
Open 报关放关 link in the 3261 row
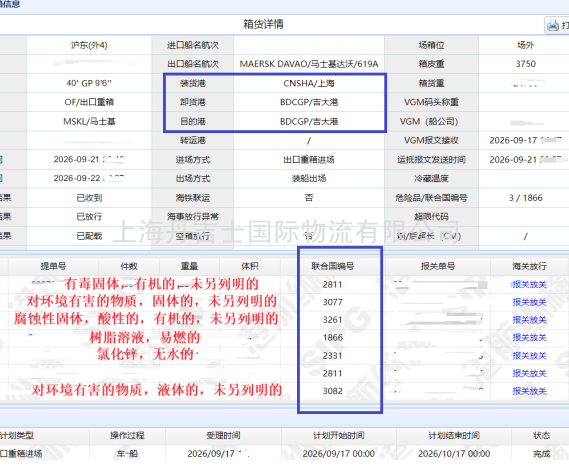[529, 320]
